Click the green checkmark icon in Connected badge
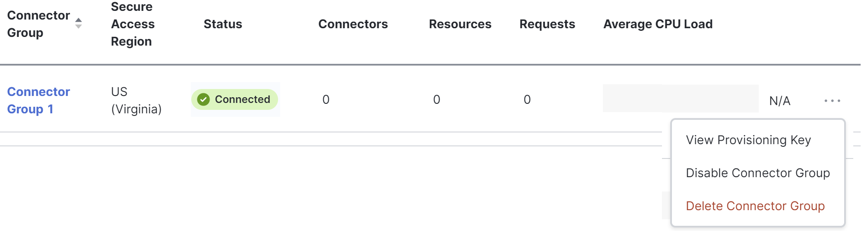Image resolution: width=868 pixels, height=231 pixels. pyautogui.click(x=203, y=99)
